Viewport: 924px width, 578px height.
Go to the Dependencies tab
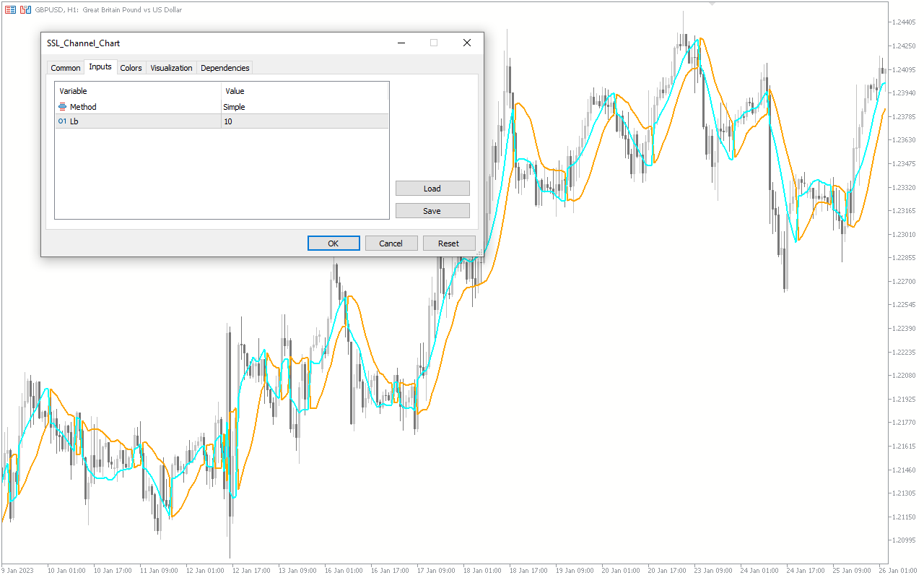tap(225, 68)
